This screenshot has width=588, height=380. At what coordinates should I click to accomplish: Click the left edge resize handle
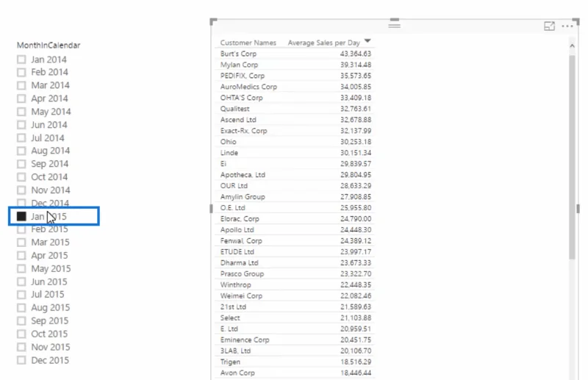click(211, 209)
